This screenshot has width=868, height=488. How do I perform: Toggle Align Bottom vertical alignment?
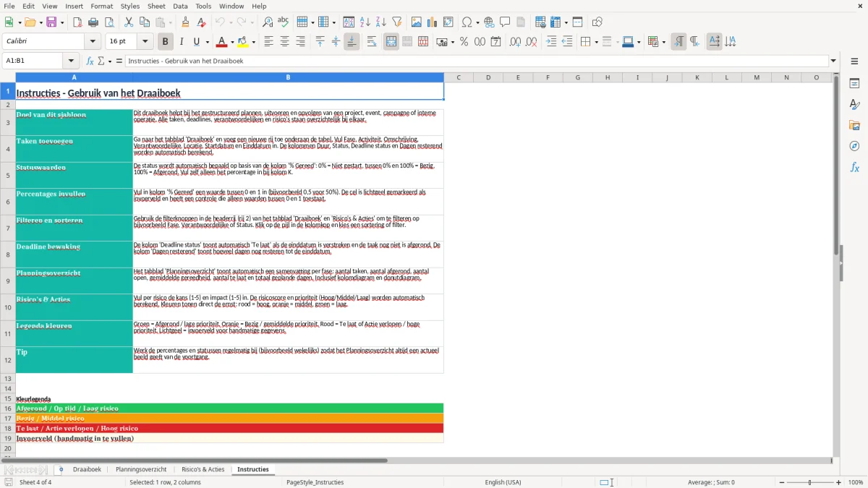352,42
